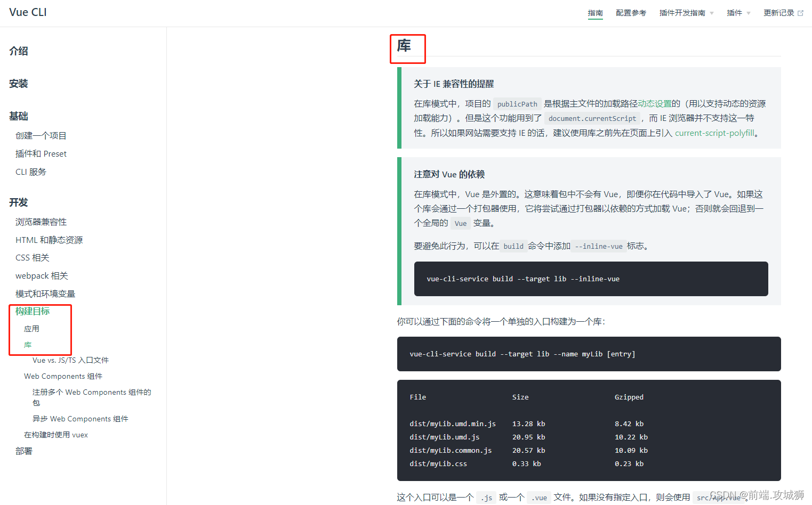
Task: Click the 关于 IE 兼容性的提醒 title
Action: (x=454, y=84)
